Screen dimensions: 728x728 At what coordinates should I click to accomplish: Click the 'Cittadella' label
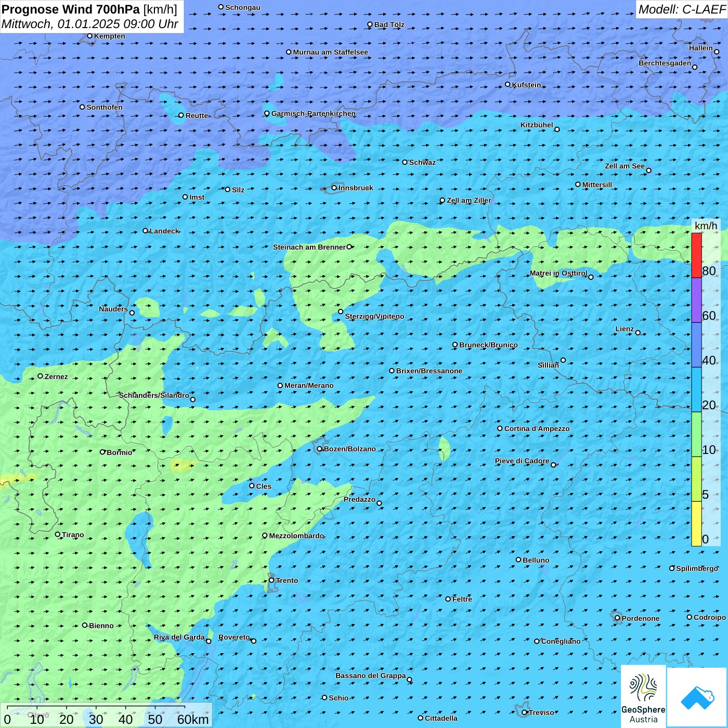click(441, 718)
